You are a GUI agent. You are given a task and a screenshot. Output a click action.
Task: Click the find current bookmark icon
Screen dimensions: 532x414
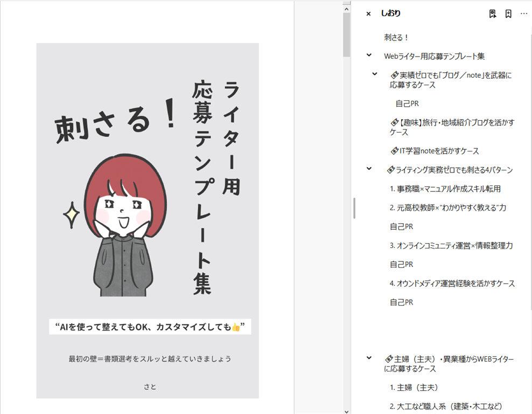point(492,14)
